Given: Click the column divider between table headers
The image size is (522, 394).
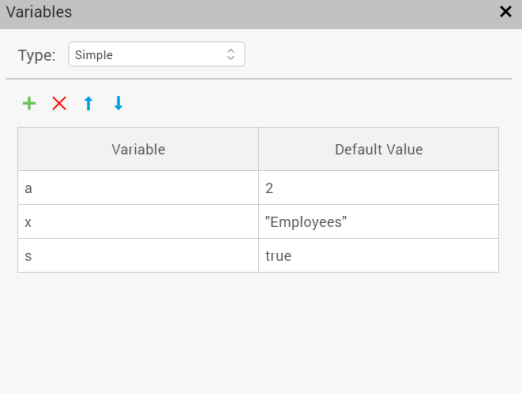Looking at the screenshot, I should (259, 149).
